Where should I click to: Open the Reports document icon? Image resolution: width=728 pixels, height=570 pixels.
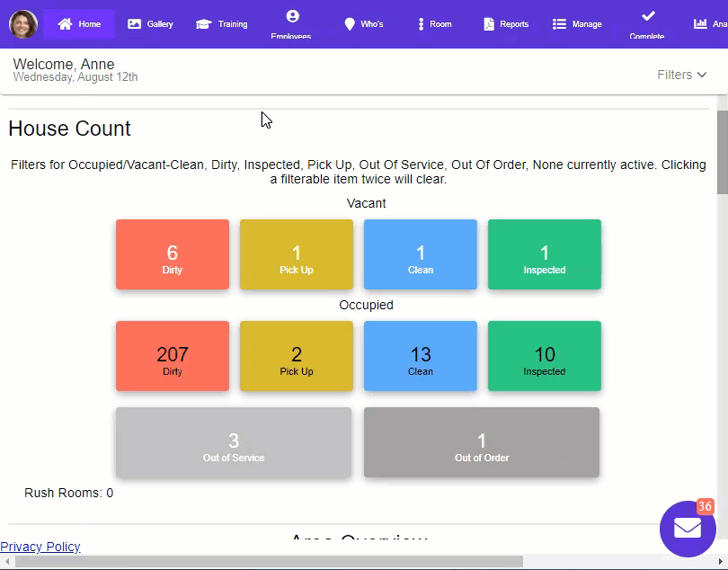489,24
